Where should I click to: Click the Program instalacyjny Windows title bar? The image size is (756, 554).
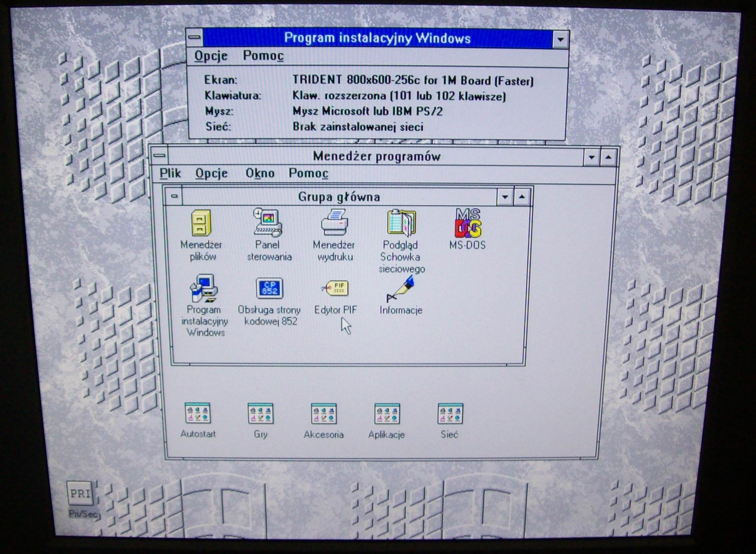tap(377, 38)
